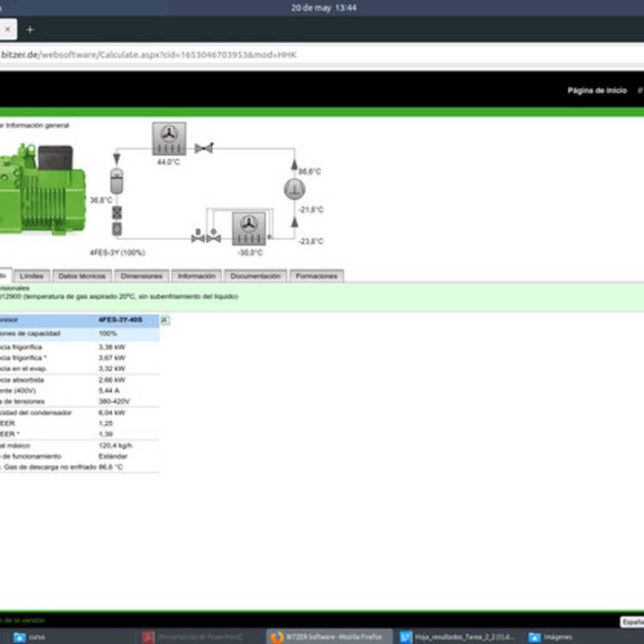
Task: Select the Documentación tab
Action: [x=256, y=276]
